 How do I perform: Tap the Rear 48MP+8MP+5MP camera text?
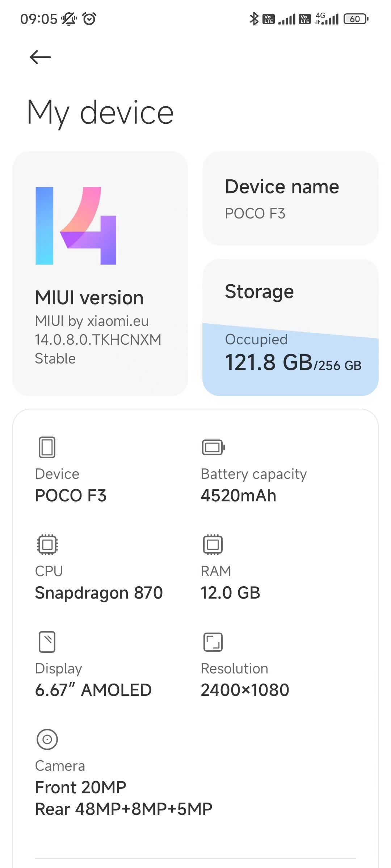tap(123, 809)
